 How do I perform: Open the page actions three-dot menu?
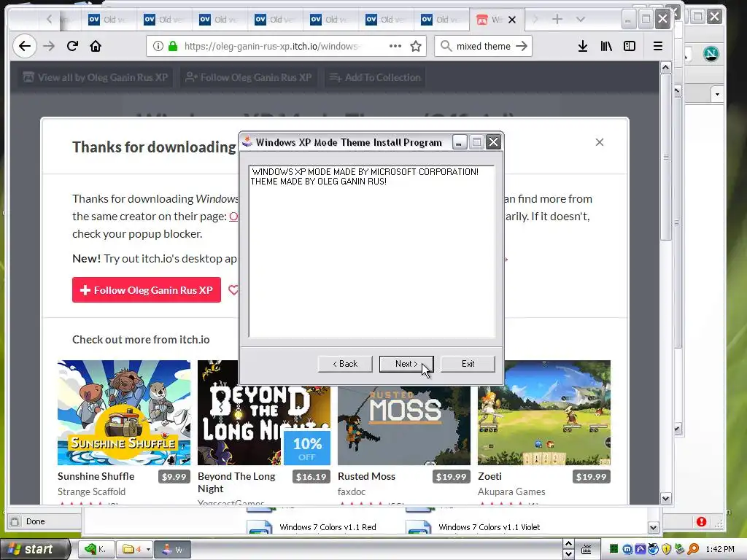click(395, 46)
